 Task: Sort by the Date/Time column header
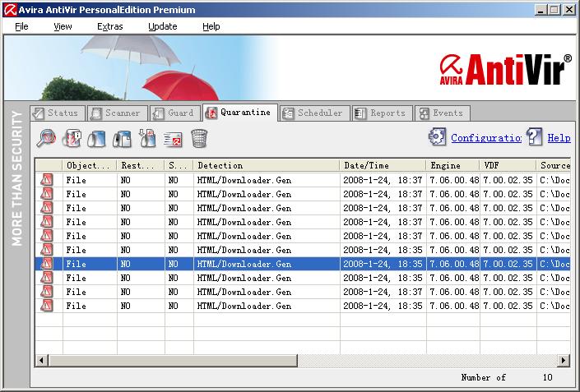pyautogui.click(x=383, y=165)
